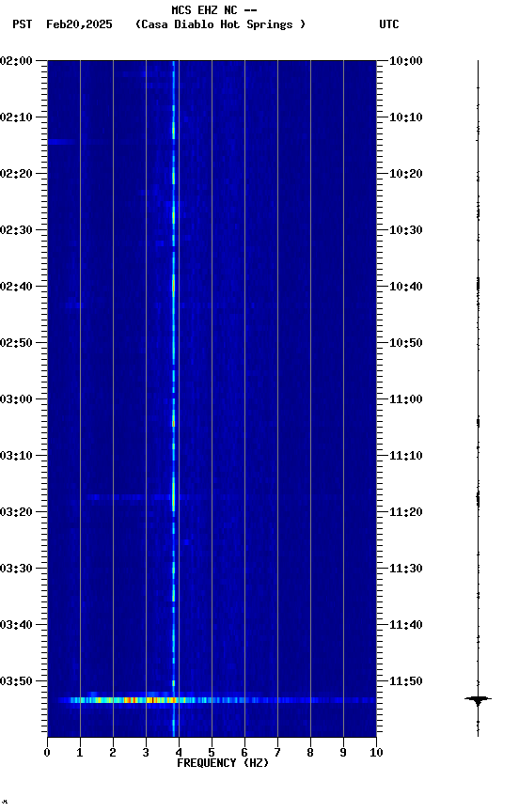The height and width of the screenshot is (812, 519).
Task: Click the 10 Hz axis tick label
Action: [x=376, y=753]
